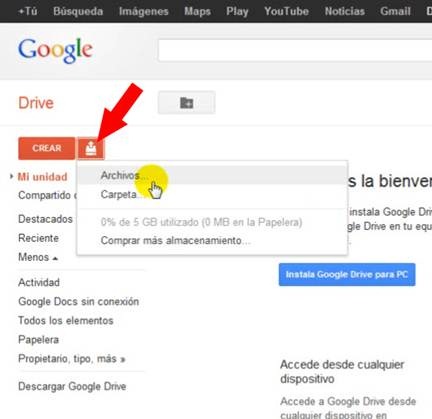The height and width of the screenshot is (419, 432).
Task: Click the Google logo
Action: point(55,50)
